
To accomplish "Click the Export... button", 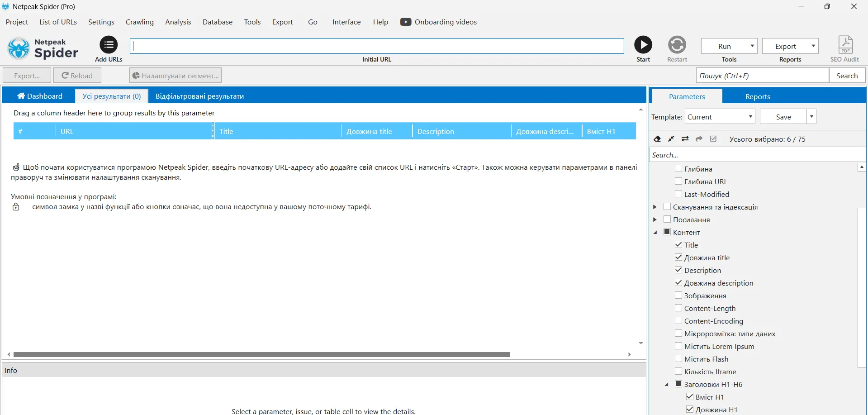I will tap(27, 76).
